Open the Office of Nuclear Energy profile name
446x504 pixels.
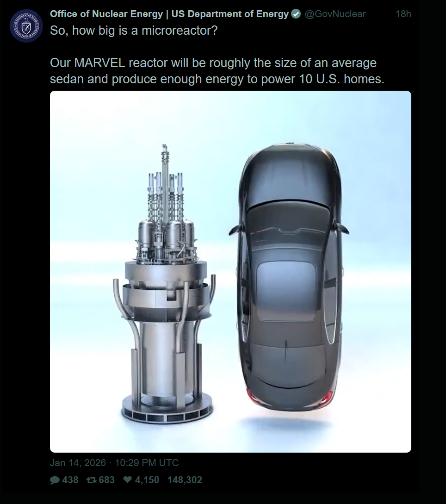point(106,14)
